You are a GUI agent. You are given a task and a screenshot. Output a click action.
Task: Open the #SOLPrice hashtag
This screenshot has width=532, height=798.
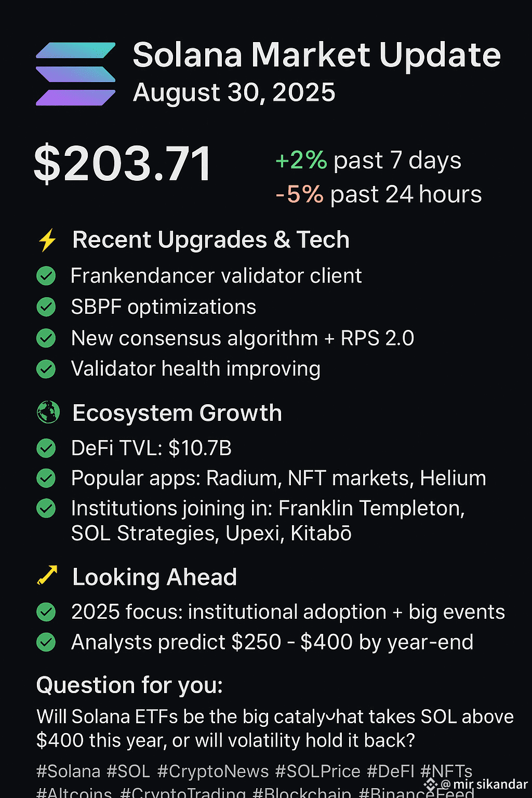point(317,772)
